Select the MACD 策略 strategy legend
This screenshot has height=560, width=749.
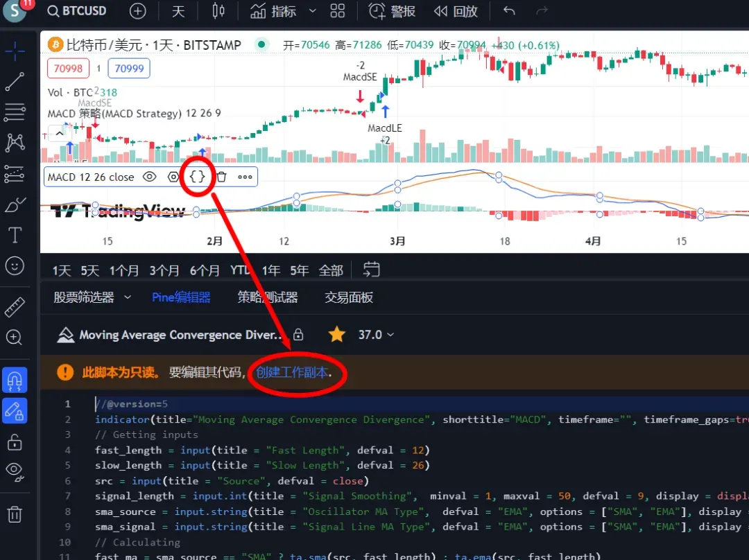click(x=135, y=113)
